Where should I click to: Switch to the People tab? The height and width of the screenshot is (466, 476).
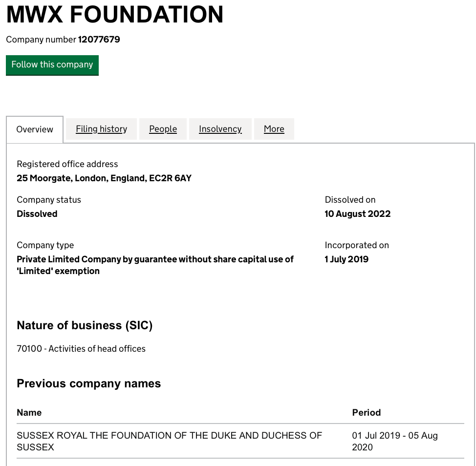click(163, 129)
